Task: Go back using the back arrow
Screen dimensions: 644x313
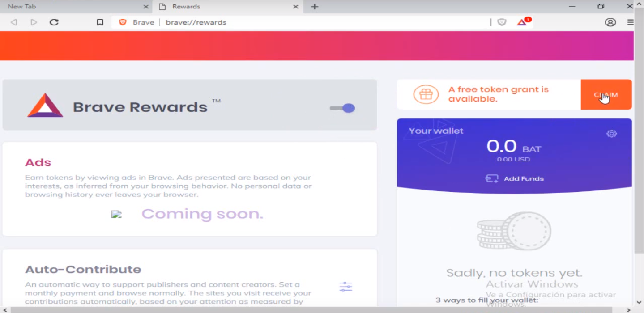Action: point(14,22)
